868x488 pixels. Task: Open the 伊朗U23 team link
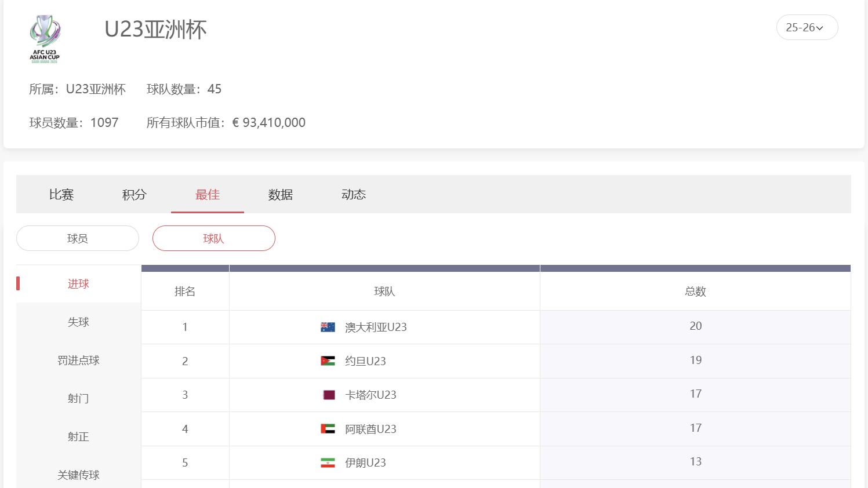[365, 462]
